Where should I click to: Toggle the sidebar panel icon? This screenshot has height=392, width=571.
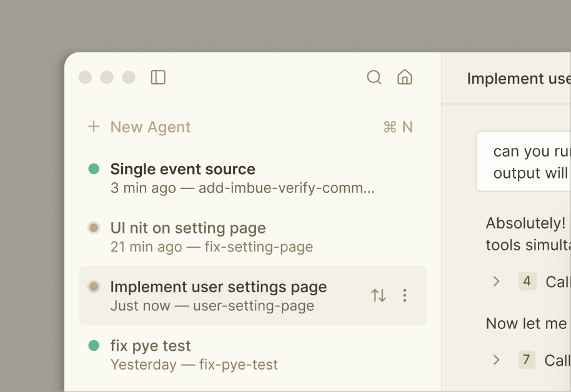pyautogui.click(x=158, y=77)
